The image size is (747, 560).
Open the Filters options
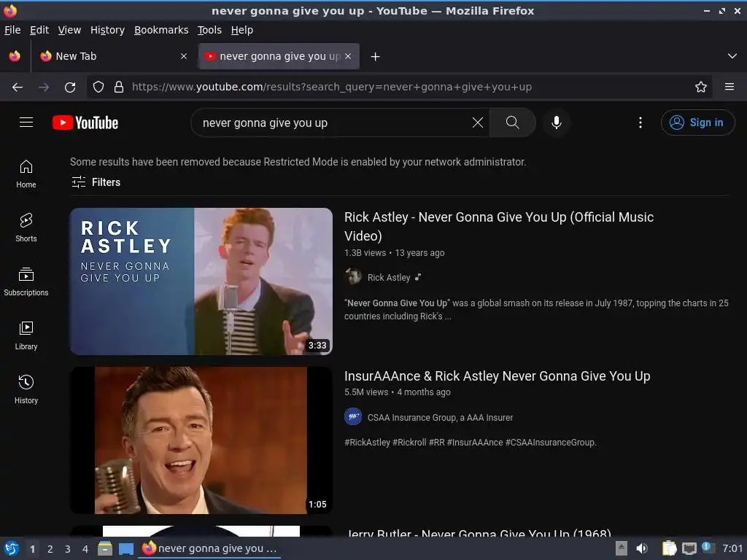coord(96,182)
